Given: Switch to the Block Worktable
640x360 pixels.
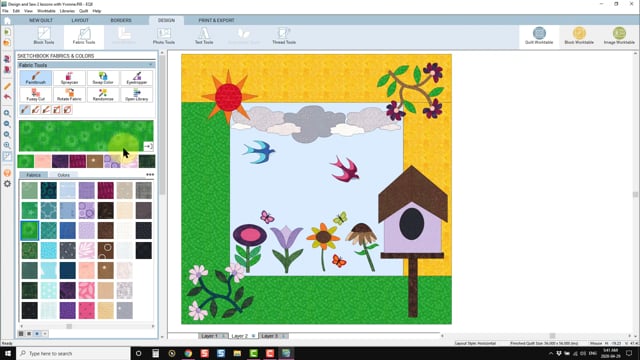Looking at the screenshot, I should point(579,36).
